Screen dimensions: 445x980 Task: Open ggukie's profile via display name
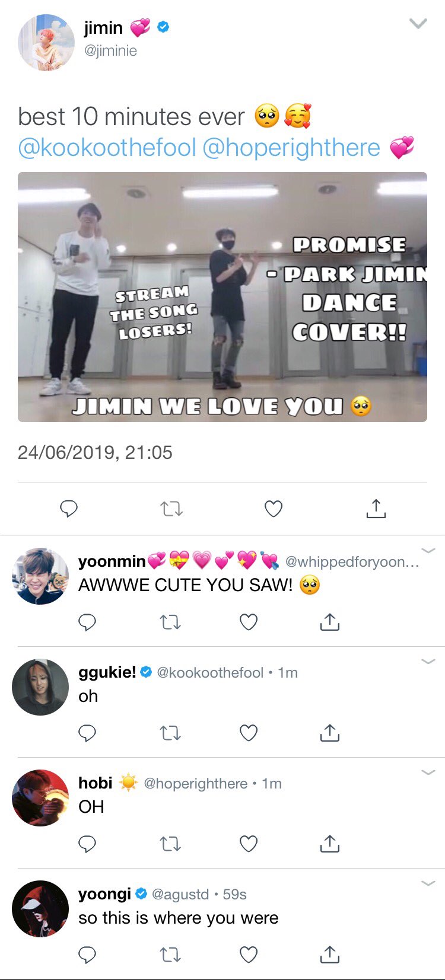107,672
